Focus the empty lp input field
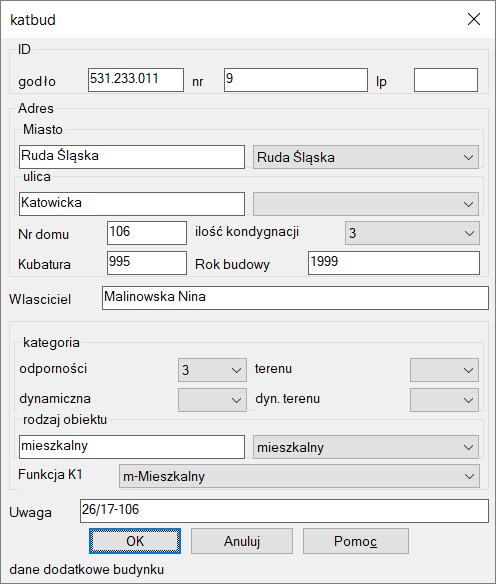The width and height of the screenshot is (496, 584). pos(446,80)
